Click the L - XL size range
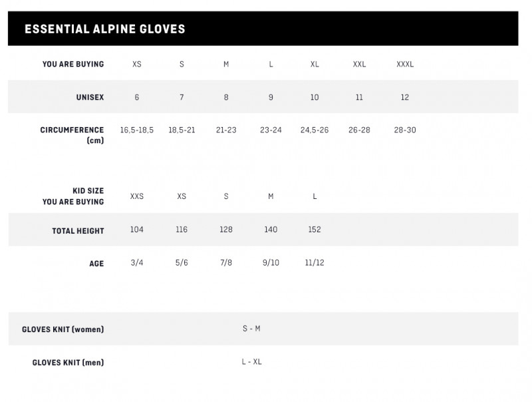Viewport: 532px width, 402px height. click(x=251, y=362)
